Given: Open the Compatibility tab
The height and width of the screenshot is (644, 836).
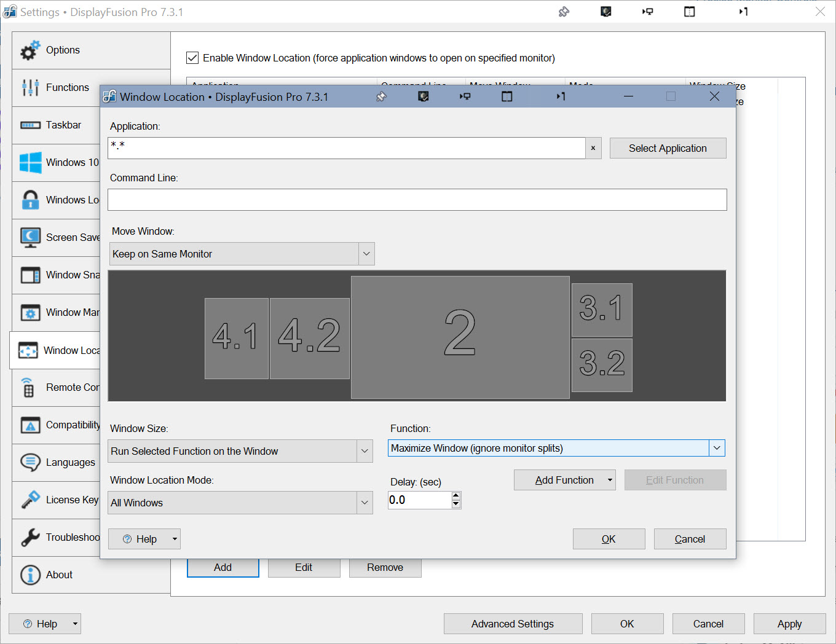Looking at the screenshot, I should point(57,425).
